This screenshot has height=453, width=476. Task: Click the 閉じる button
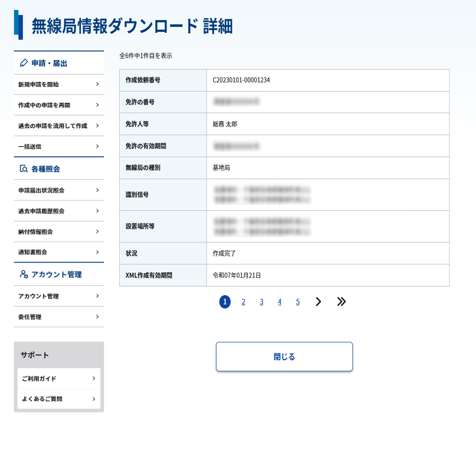284,356
